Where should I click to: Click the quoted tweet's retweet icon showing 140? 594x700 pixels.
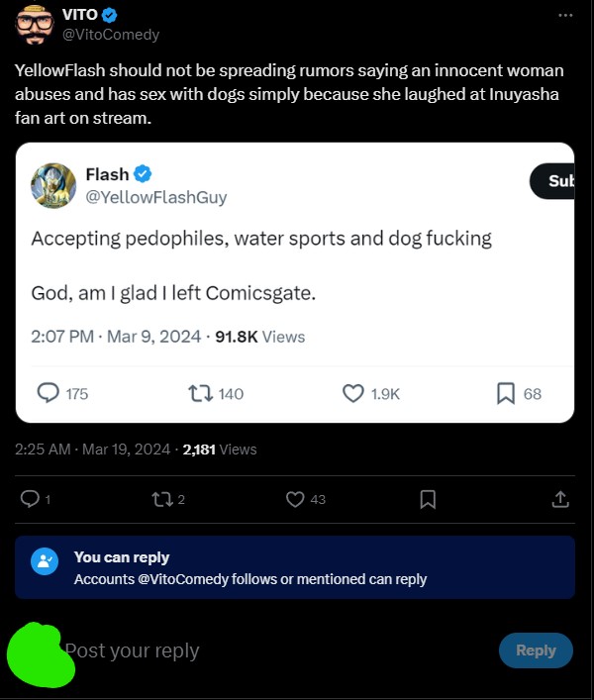pos(200,394)
